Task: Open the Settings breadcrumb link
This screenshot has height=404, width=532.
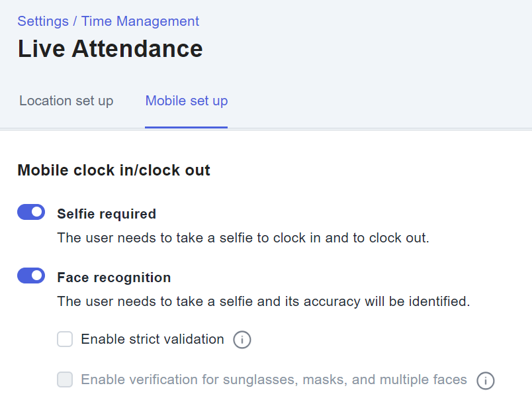Action: coord(43,21)
